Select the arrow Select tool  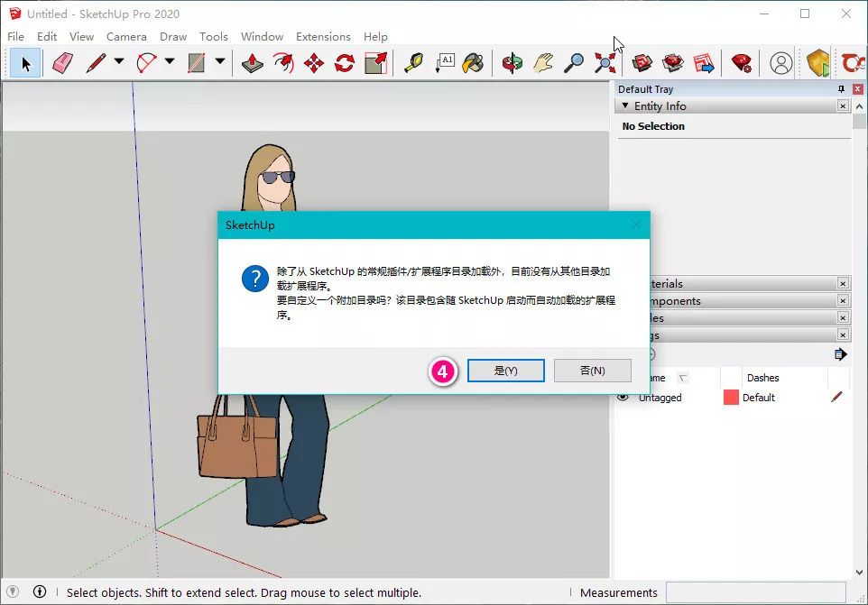[25, 63]
